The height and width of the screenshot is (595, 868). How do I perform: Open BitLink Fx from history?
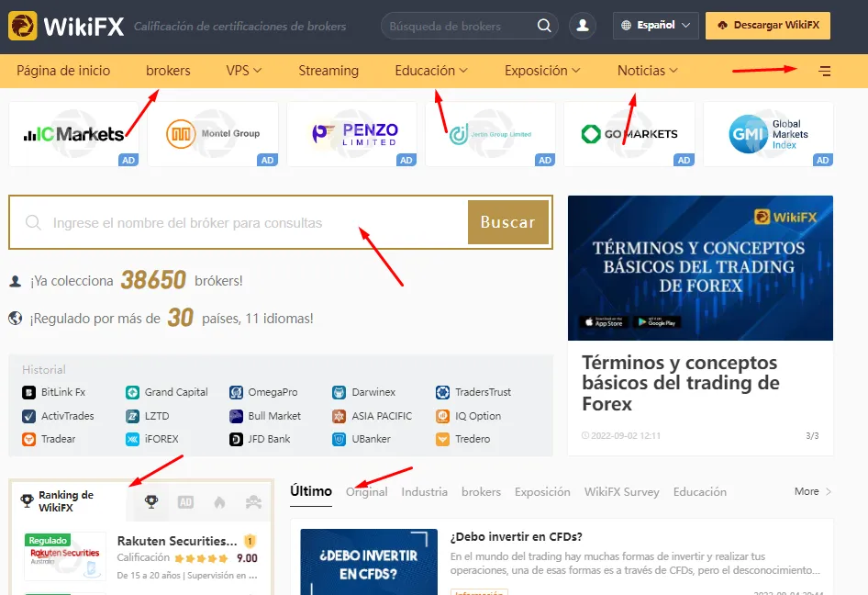click(54, 392)
